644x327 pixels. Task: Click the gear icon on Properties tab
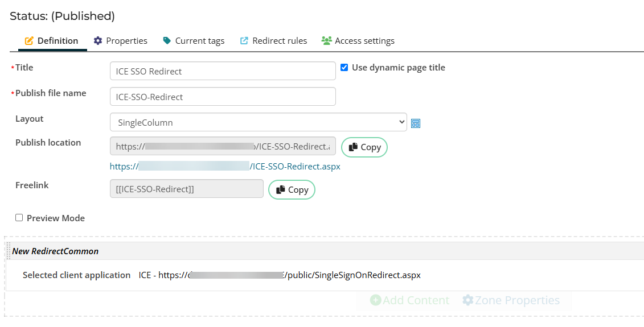[98, 41]
